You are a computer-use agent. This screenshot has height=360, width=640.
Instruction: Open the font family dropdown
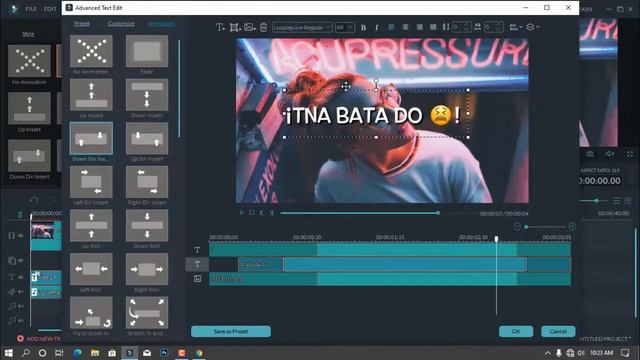pos(302,27)
